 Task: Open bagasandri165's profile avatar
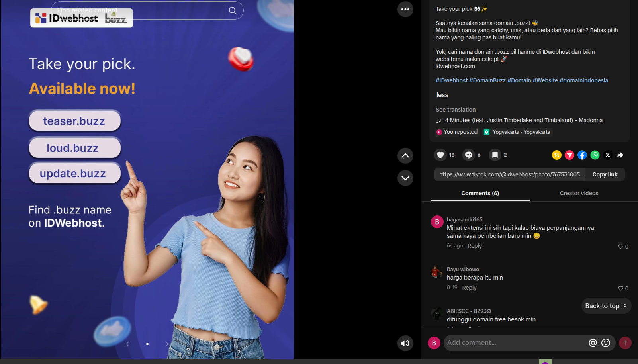[x=437, y=222]
